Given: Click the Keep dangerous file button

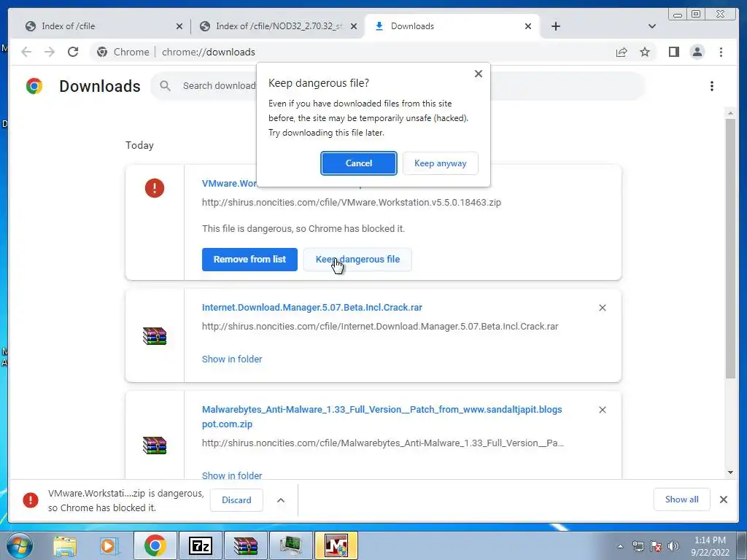Looking at the screenshot, I should tap(357, 260).
